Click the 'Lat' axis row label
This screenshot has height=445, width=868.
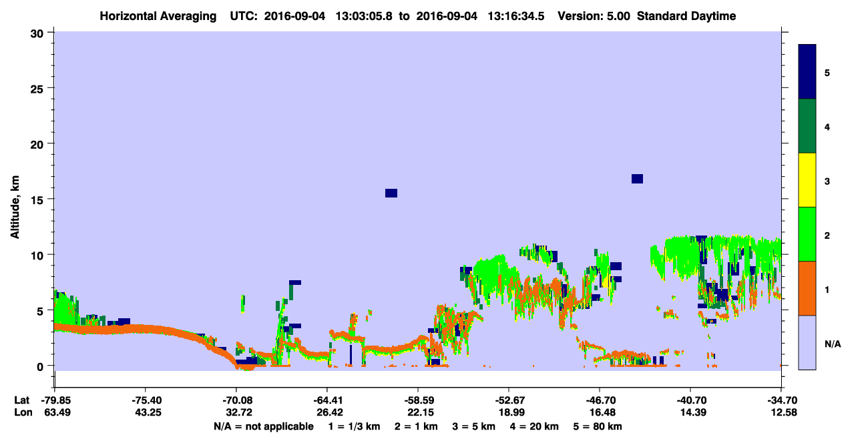tap(21, 400)
